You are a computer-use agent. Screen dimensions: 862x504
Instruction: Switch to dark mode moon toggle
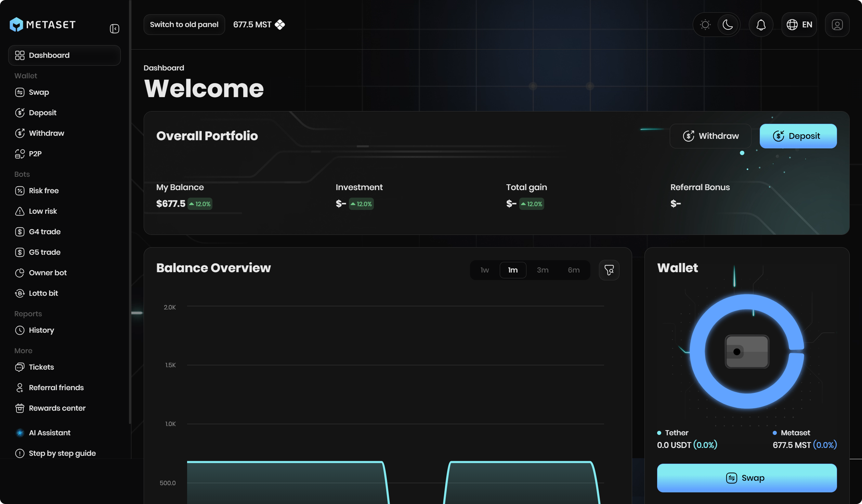click(x=728, y=25)
